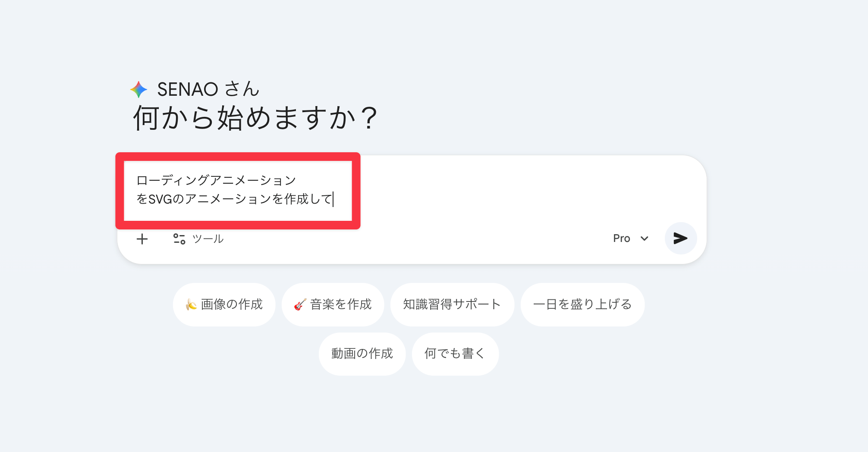The image size is (868, 452).
Task: Open the ツール menu label
Action: (208, 239)
